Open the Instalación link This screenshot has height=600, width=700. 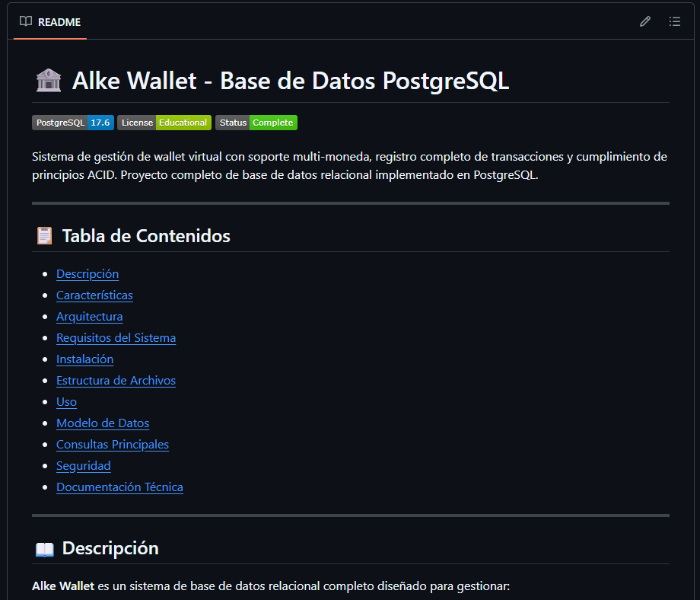[84, 359]
